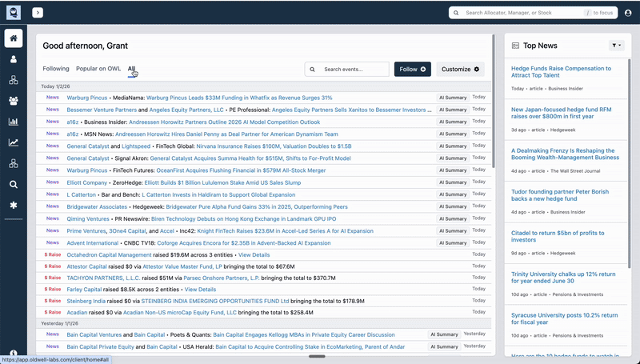Expand the sidebar with the chevron button
This screenshot has height=364, width=640.
coord(38,13)
